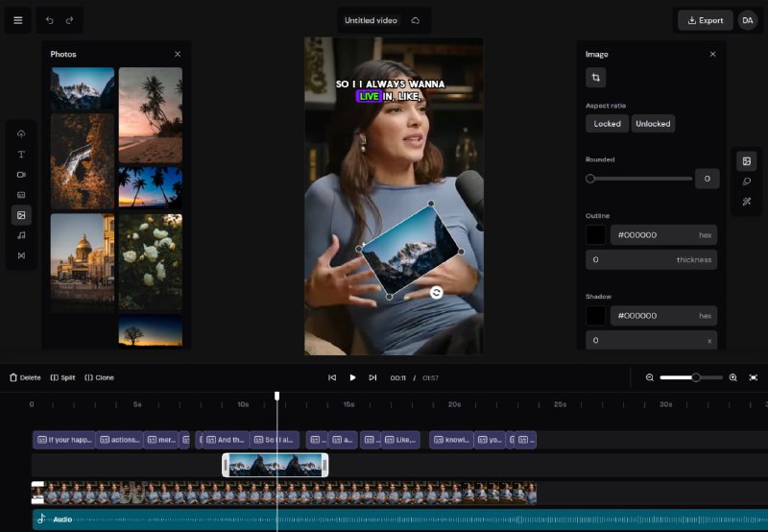
Task: Click the Untitled video title
Action: tap(371, 20)
